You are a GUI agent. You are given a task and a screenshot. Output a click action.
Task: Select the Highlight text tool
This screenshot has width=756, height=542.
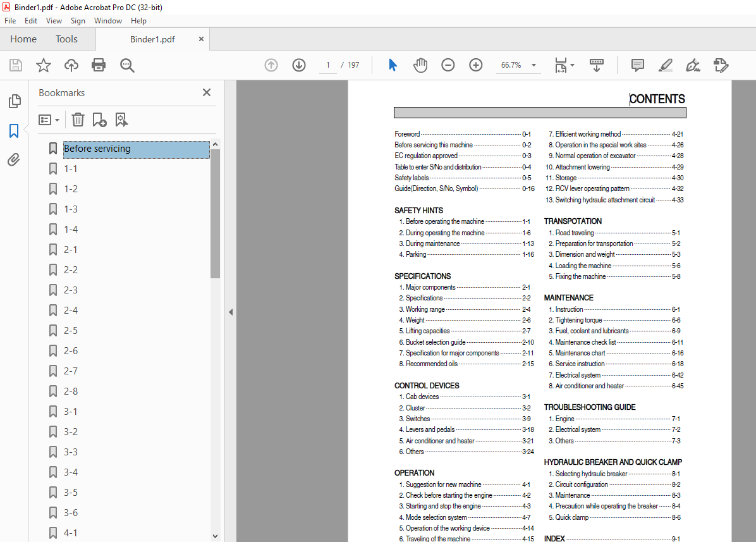(x=665, y=65)
